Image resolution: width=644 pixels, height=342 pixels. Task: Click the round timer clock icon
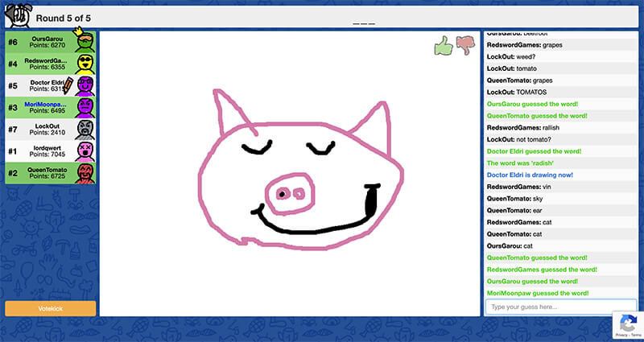pyautogui.click(x=18, y=15)
